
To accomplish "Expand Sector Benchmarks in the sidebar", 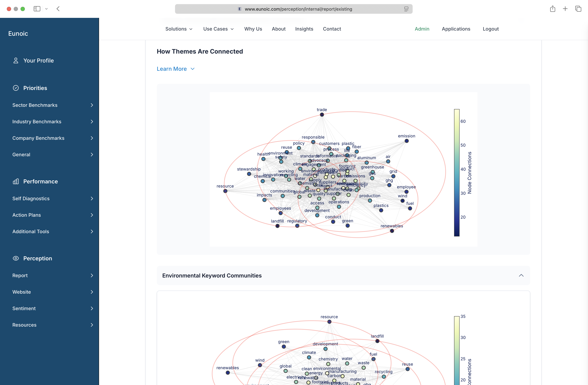I will [x=53, y=105].
